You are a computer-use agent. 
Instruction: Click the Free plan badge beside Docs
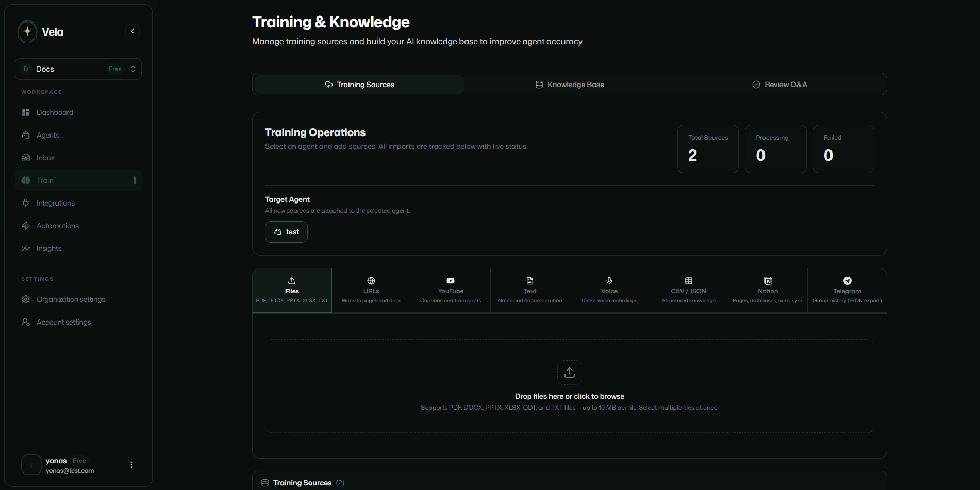click(x=115, y=69)
